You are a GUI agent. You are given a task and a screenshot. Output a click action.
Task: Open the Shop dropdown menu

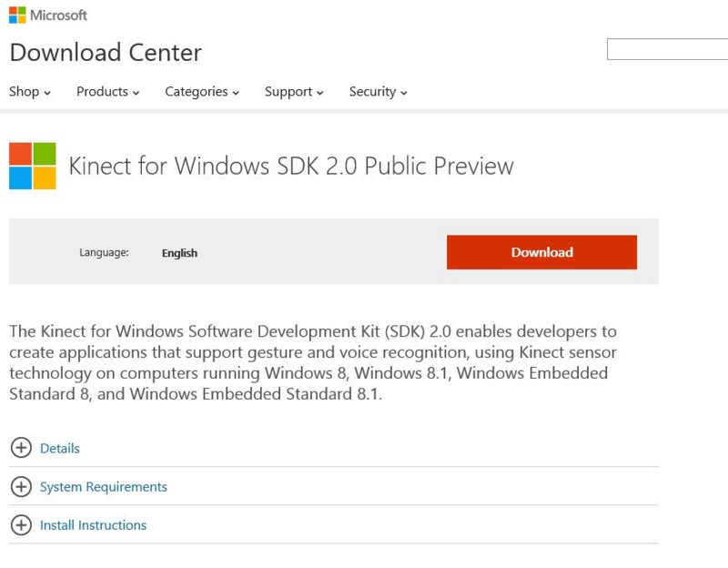[29, 92]
